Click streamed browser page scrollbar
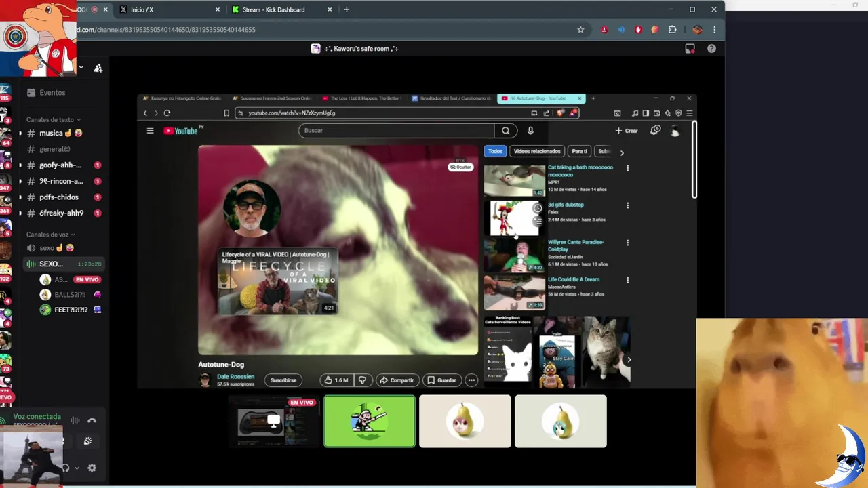Image resolution: width=868 pixels, height=488 pixels. tap(694, 160)
